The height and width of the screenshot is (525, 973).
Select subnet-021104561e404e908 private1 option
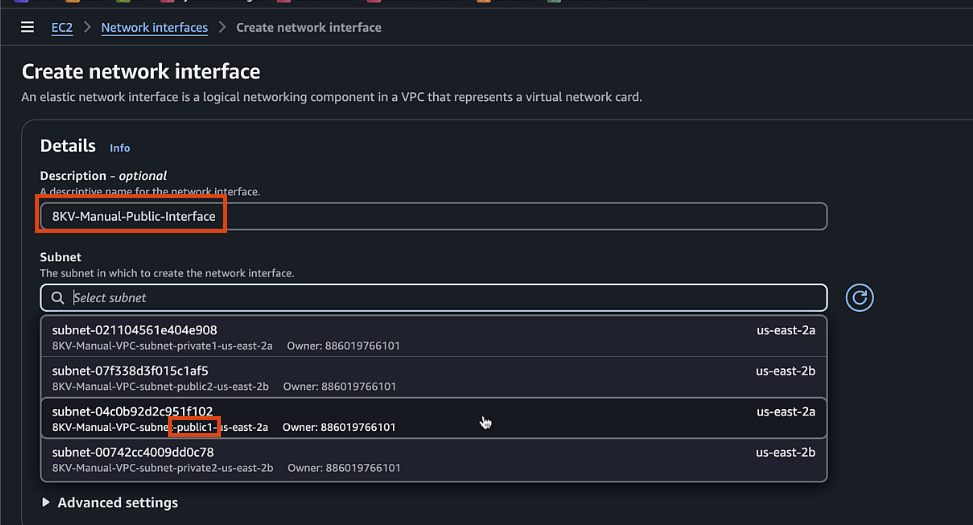point(434,337)
